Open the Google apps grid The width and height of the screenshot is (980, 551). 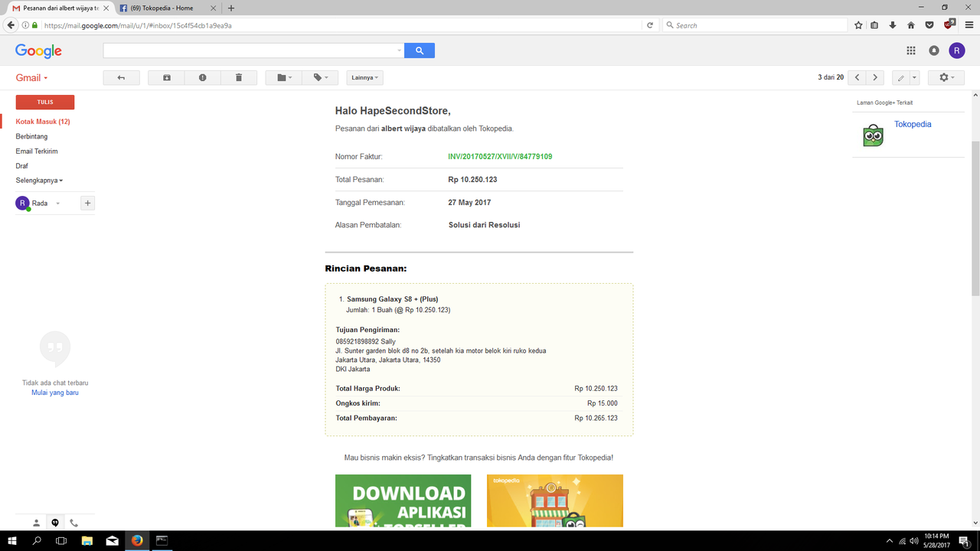point(911,51)
